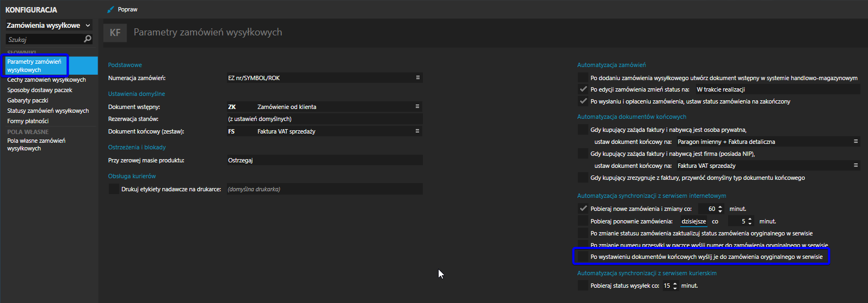Click the search magnifier icon in sidebar
This screenshot has height=303, width=868.
[x=87, y=39]
